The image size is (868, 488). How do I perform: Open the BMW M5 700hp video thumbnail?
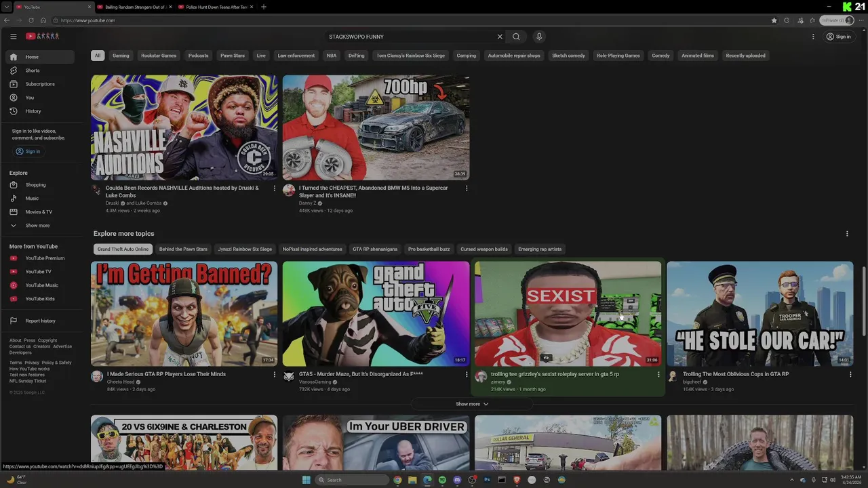376,127
